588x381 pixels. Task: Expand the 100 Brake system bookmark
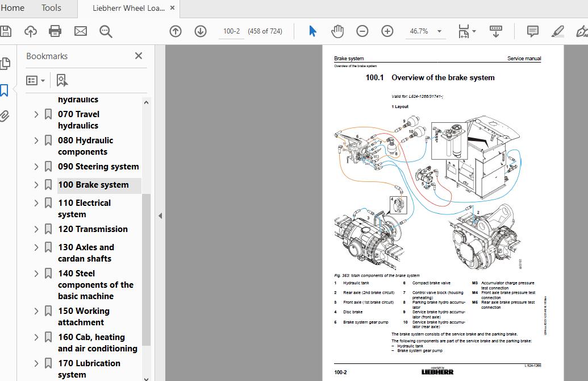tap(36, 185)
